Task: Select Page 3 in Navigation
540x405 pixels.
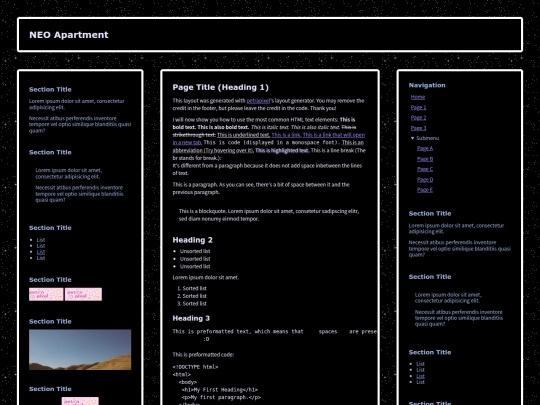Action: point(418,128)
